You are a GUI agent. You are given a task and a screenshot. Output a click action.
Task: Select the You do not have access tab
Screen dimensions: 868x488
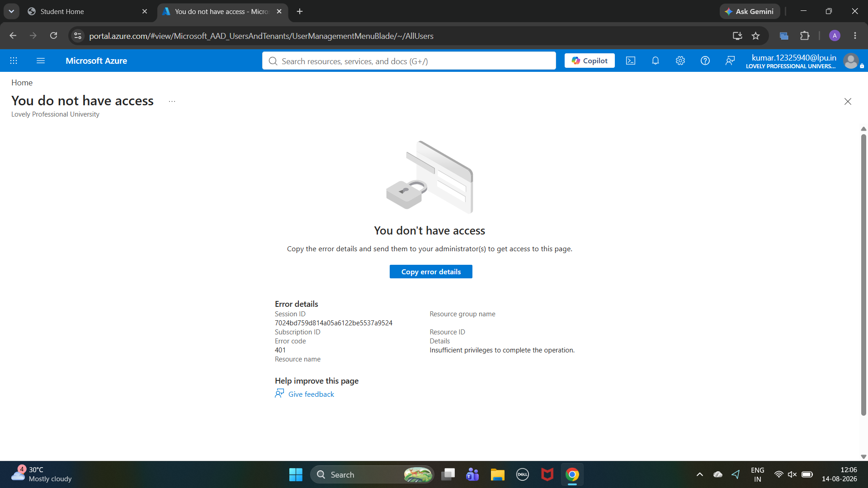(222, 11)
